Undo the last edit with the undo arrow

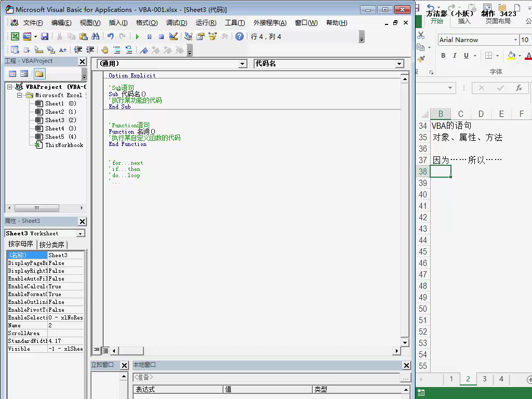pyautogui.click(x=110, y=36)
